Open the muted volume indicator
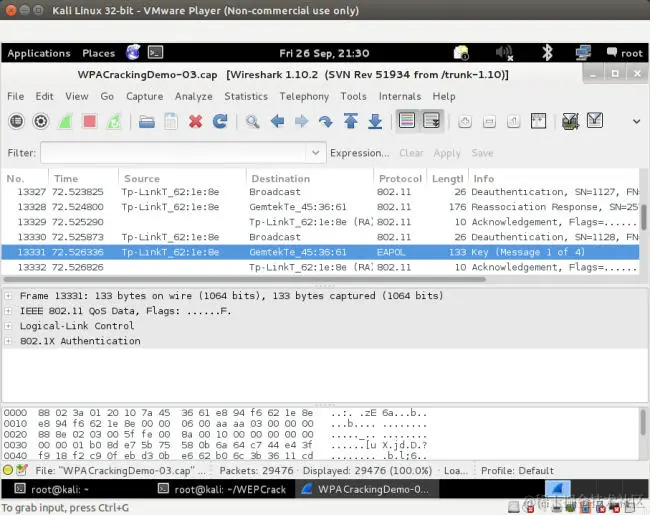Viewport: 650px width, 515px height. click(504, 53)
